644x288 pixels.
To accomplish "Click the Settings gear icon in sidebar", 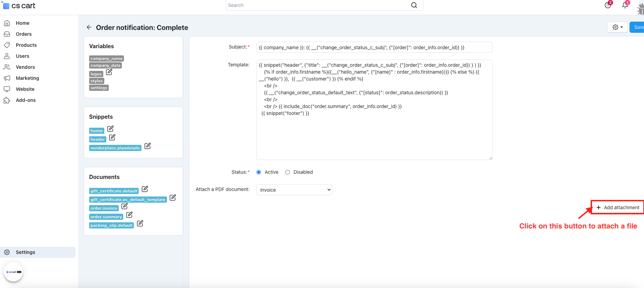I will click(7, 252).
